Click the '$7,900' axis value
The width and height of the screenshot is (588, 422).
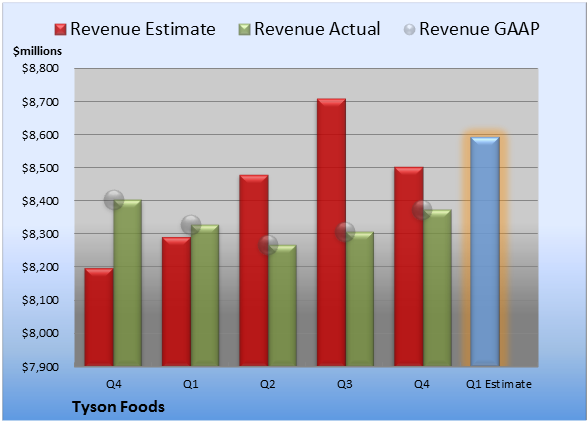click(40, 367)
